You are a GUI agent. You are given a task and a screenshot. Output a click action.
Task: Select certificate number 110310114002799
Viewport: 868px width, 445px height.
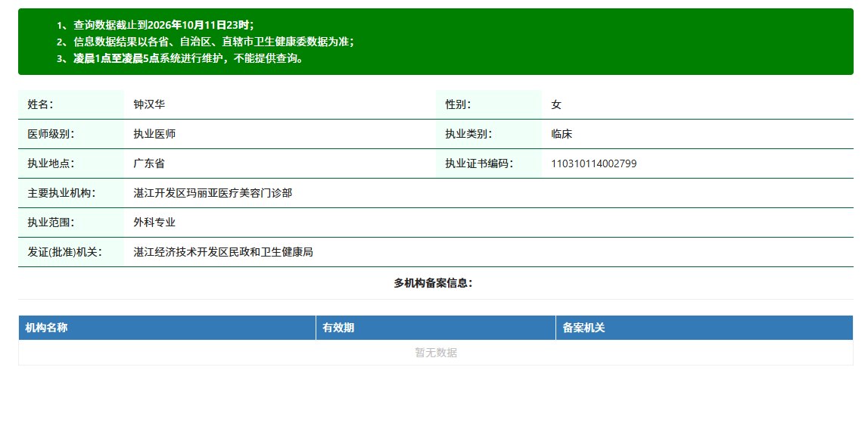click(594, 163)
